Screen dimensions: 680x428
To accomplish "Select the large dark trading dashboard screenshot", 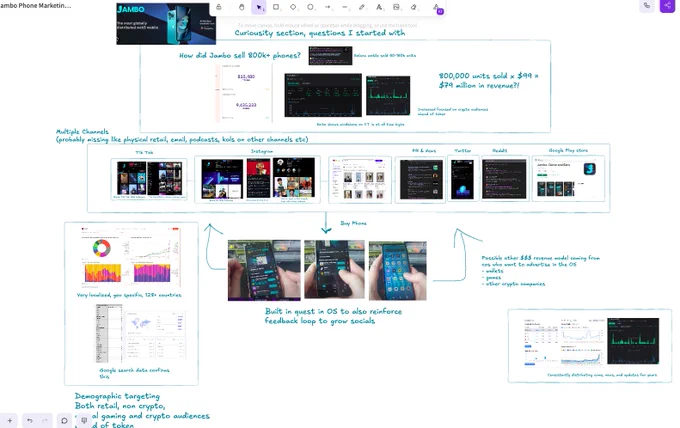I will point(323,95).
